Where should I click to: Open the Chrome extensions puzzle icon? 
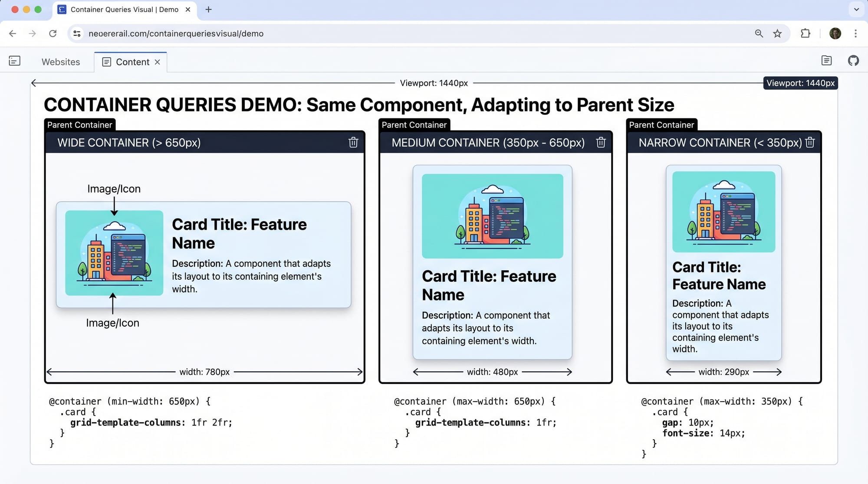(x=806, y=33)
